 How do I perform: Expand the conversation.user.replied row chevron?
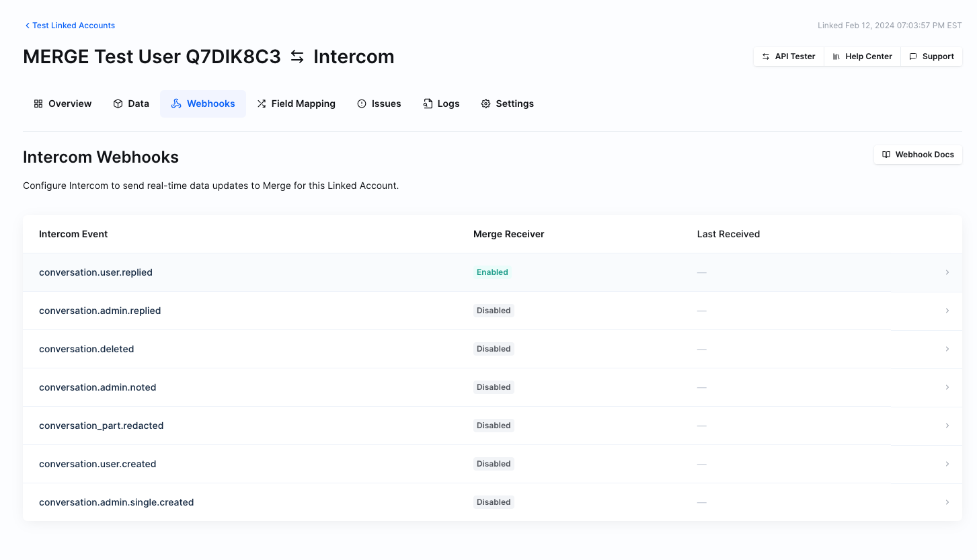click(947, 272)
